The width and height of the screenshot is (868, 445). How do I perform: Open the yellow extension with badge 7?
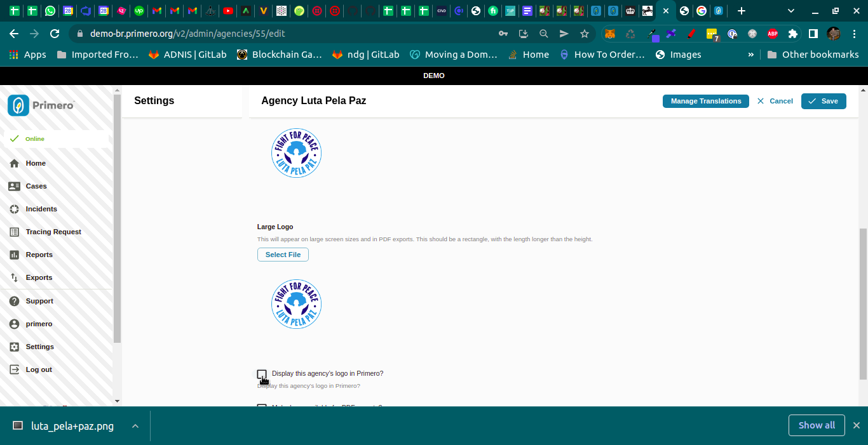712,34
